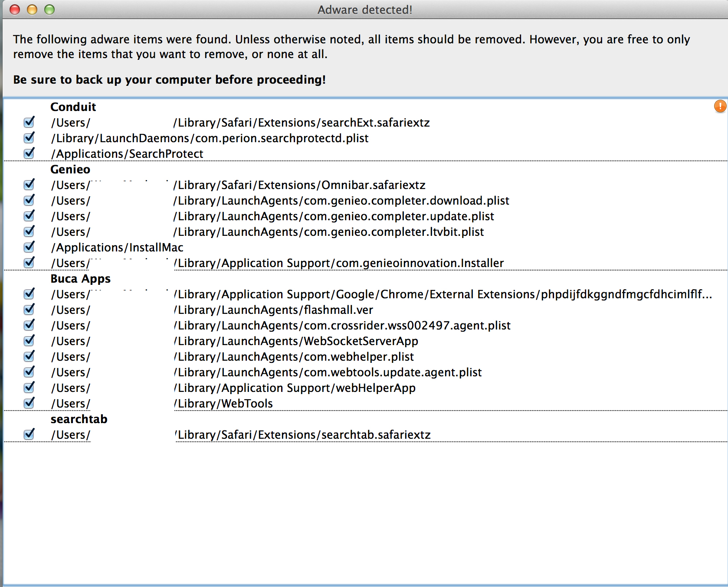The height and width of the screenshot is (587, 728).
Task: Toggle the com.genieoinnovation.Installer checkbox
Action: 29,263
